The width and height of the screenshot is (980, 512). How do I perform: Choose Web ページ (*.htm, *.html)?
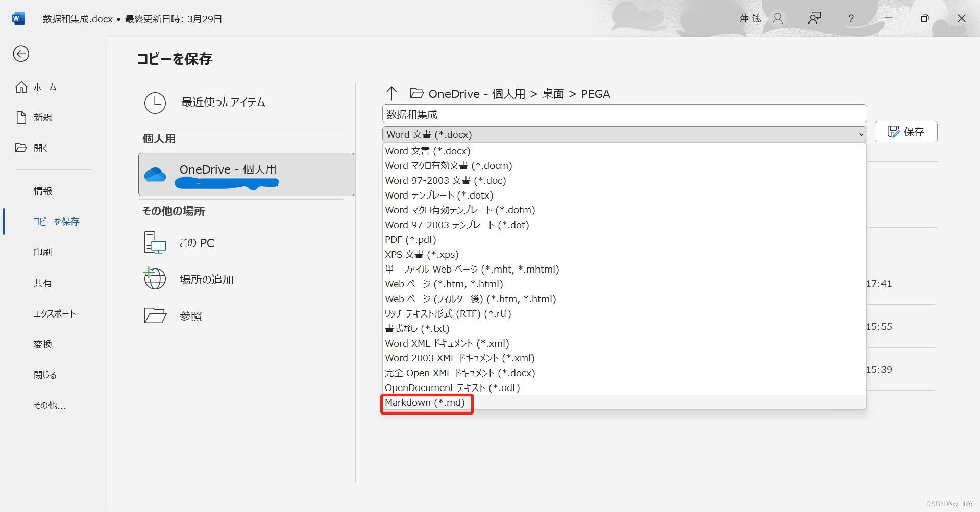624,284
